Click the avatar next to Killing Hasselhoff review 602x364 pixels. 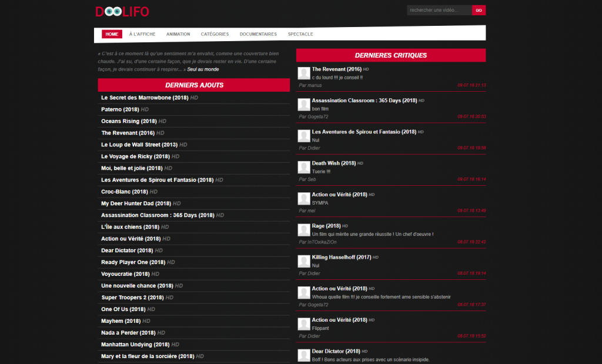(304, 262)
